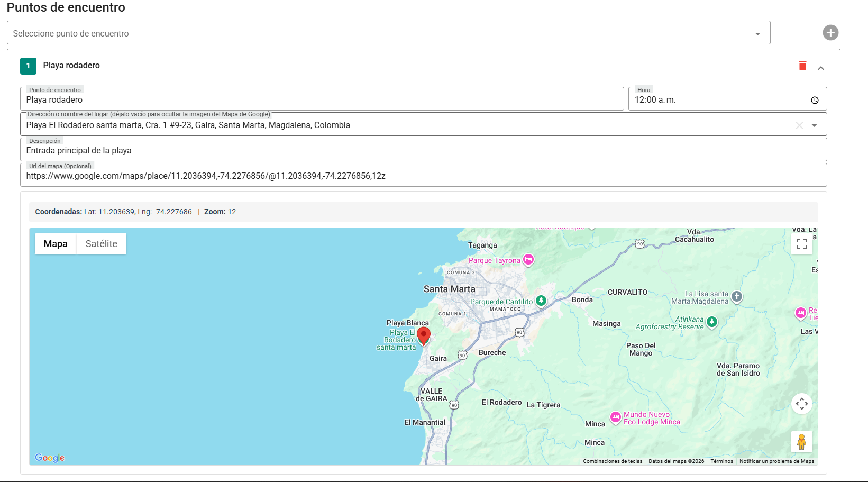Toggle fullscreen map view
Image resolution: width=868 pixels, height=482 pixels.
802,244
